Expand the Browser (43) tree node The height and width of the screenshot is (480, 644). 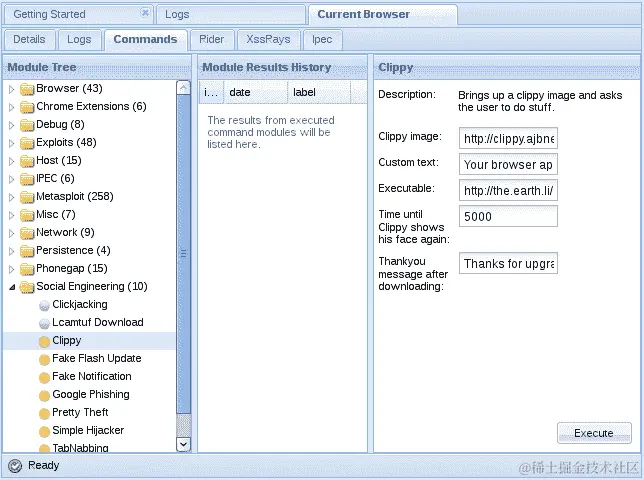12,89
